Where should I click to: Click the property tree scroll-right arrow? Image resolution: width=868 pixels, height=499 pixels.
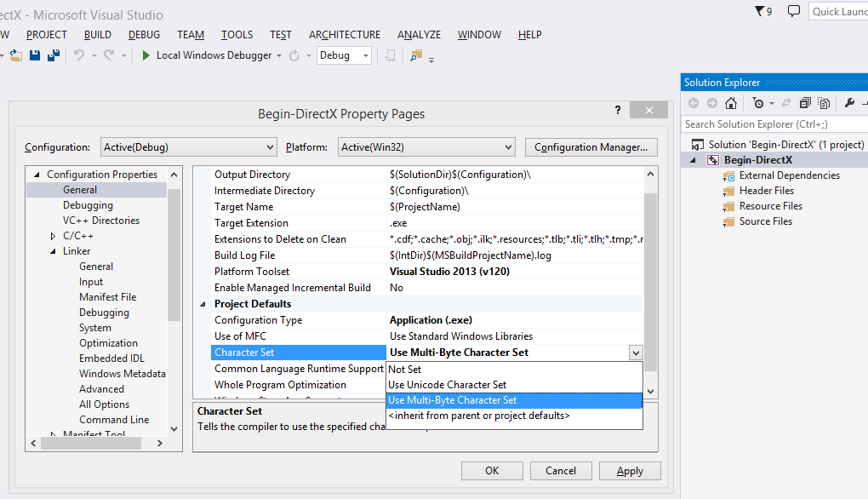(x=159, y=443)
